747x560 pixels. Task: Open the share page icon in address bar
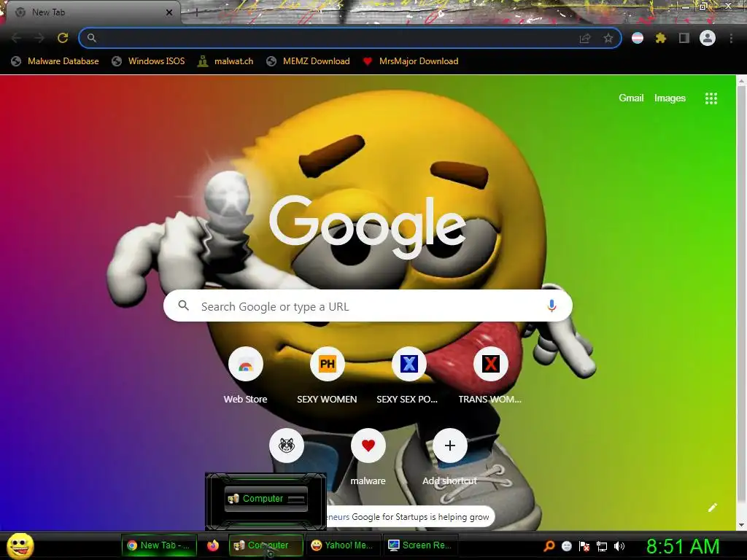(585, 38)
